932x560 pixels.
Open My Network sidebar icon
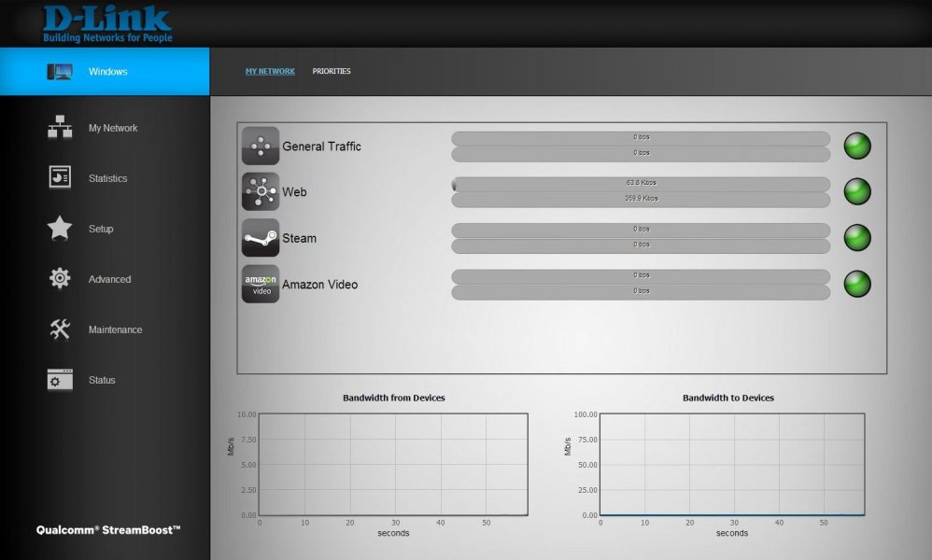click(x=60, y=127)
